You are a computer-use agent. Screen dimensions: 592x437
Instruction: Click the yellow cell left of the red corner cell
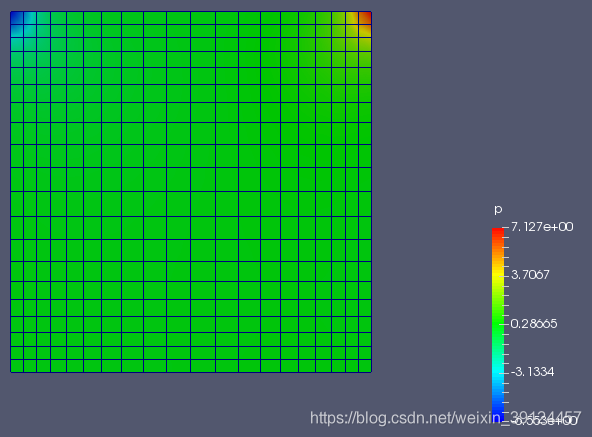[352, 18]
